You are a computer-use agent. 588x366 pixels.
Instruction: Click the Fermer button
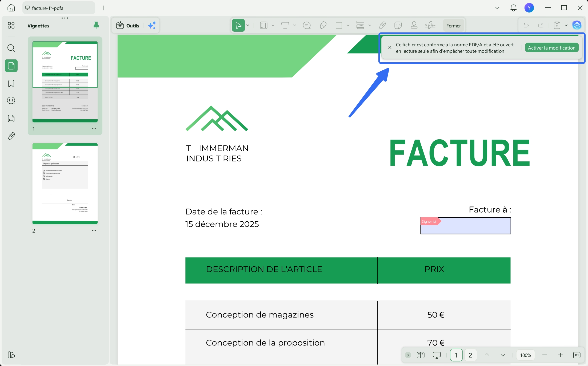[x=453, y=26]
